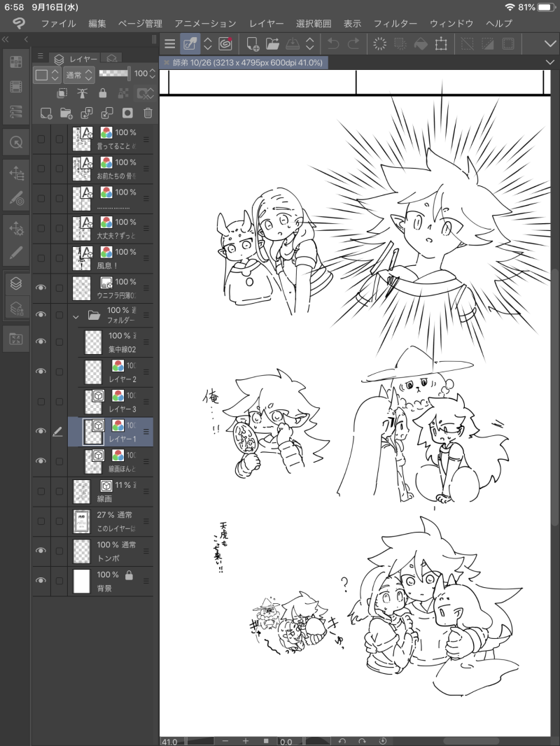
Task: Open the 編集 menu
Action: [x=97, y=23]
